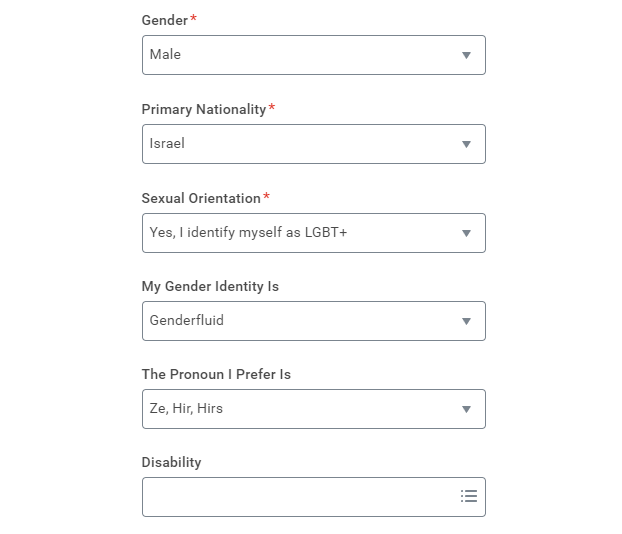Click the My Gender Identity Is label
This screenshot has height=534, width=622.
pos(210,286)
